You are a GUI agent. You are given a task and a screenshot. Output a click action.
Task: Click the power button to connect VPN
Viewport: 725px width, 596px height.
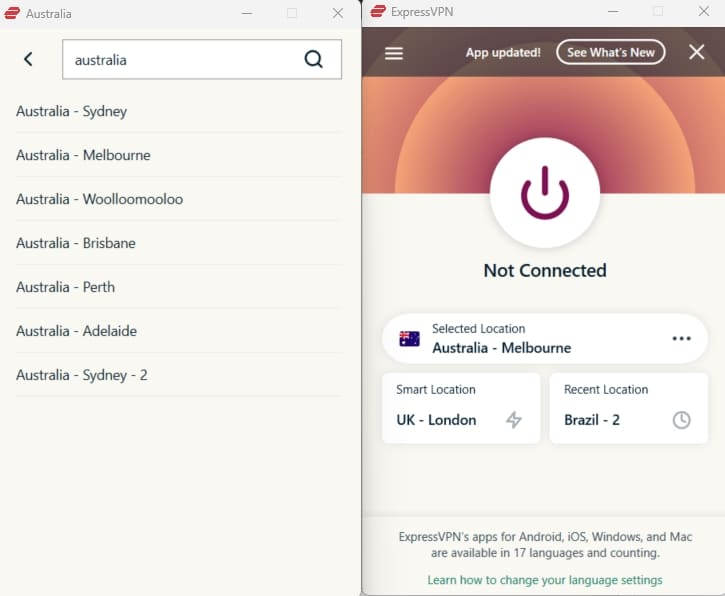click(x=544, y=192)
